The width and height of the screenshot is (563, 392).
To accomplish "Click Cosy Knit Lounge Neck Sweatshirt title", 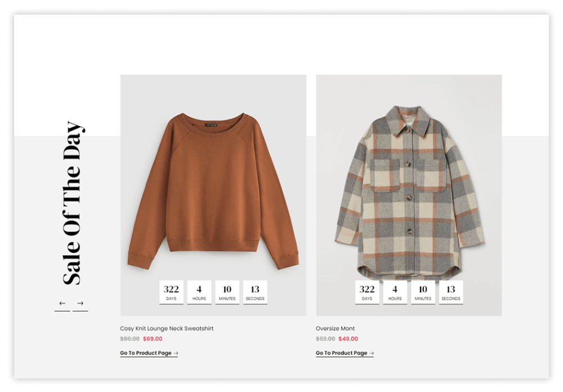I will pos(167,328).
